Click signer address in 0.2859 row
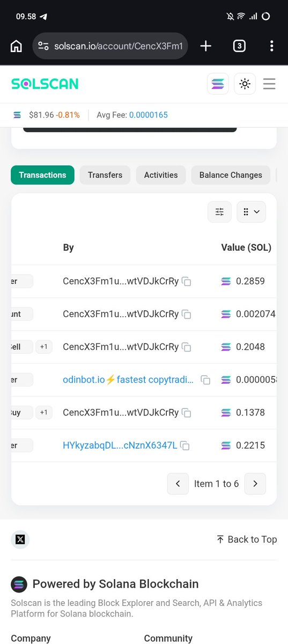288x644 pixels. [x=121, y=281]
